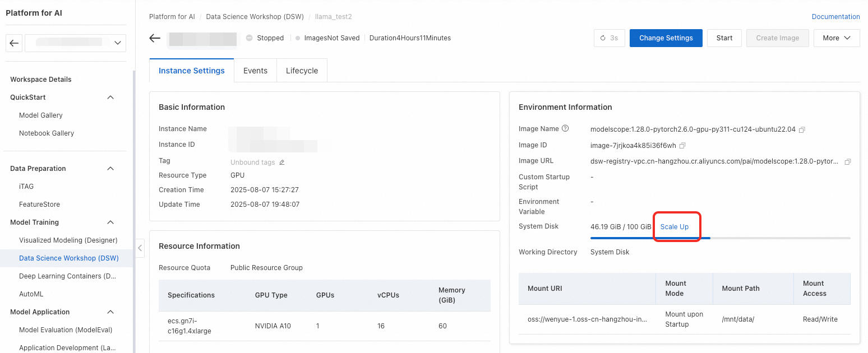Image resolution: width=868 pixels, height=353 pixels.
Task: Click the back arrow next to the instance name
Action: (155, 38)
